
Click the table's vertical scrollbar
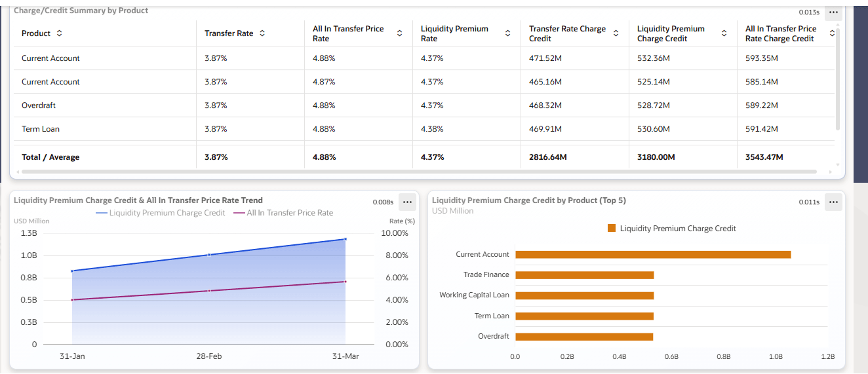837,80
